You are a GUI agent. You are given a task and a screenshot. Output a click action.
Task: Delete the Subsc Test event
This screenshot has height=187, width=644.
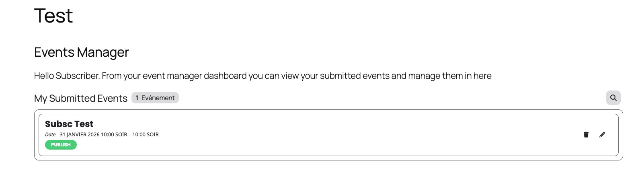coord(586,135)
